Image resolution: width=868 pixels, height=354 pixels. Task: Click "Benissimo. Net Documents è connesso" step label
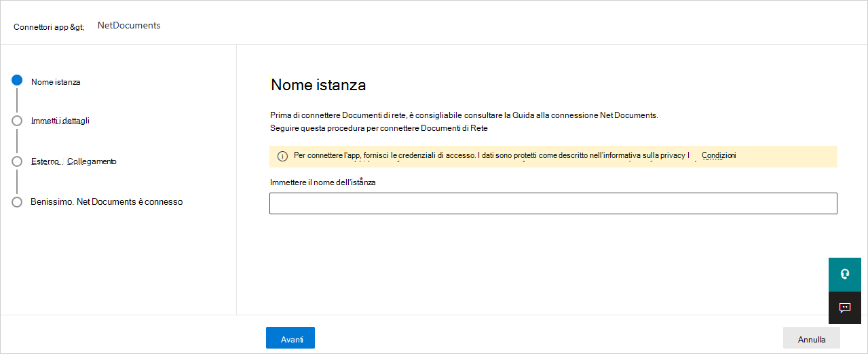pyautogui.click(x=107, y=202)
